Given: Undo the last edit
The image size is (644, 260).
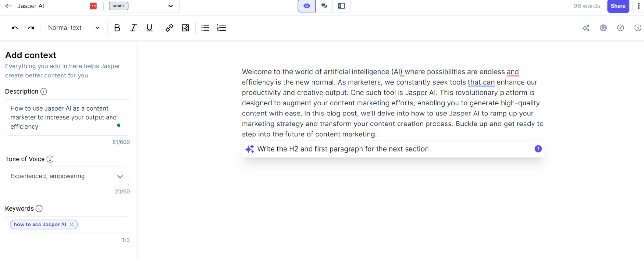Looking at the screenshot, I should 15,28.
